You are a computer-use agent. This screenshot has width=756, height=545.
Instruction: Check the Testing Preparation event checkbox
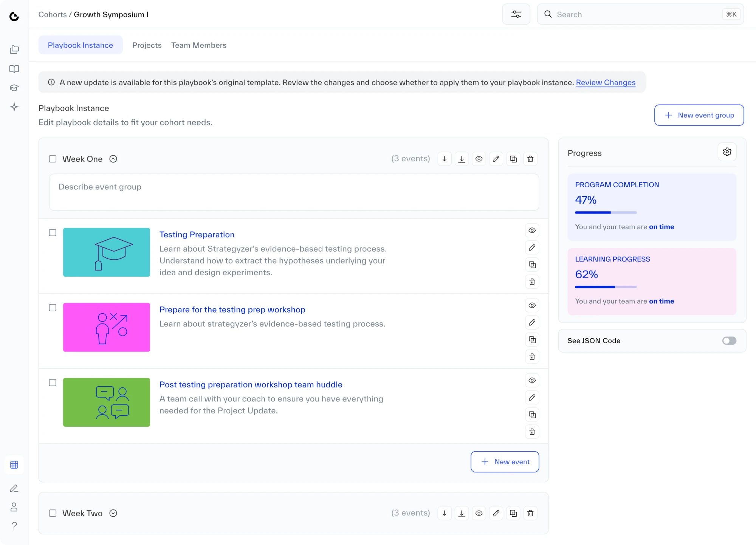(x=53, y=232)
